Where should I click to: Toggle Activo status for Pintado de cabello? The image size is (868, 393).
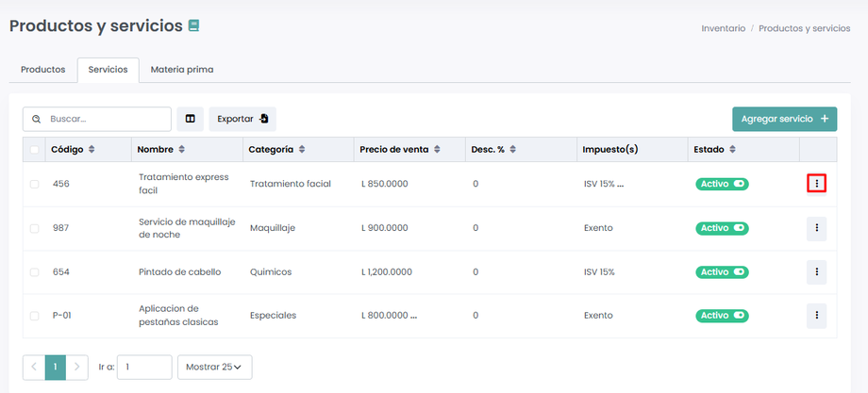pos(722,271)
